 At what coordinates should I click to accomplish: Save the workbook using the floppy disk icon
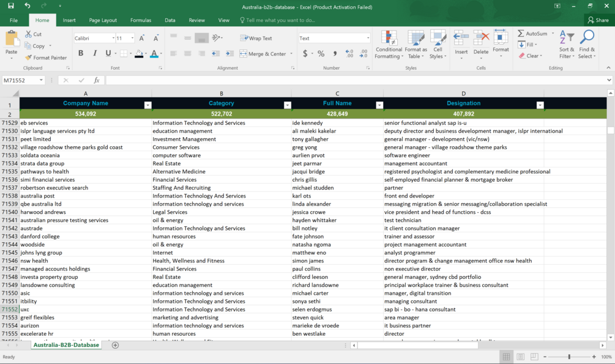10,6
